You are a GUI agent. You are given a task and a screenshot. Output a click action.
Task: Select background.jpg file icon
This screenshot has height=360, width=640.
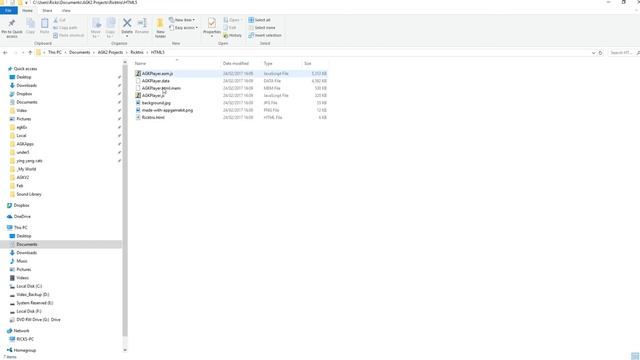point(138,103)
